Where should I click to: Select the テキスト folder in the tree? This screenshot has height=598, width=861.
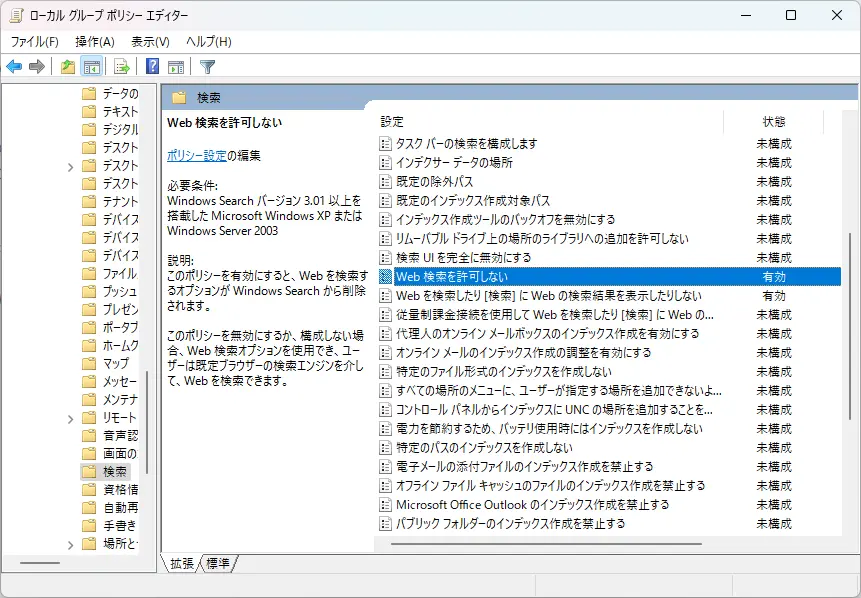pyautogui.click(x=121, y=111)
